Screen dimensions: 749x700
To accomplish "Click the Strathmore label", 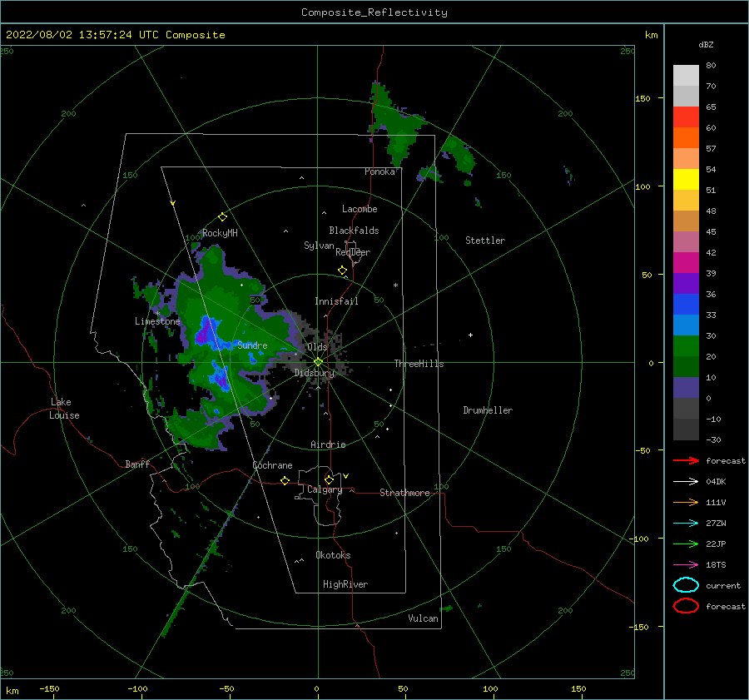I will coord(404,493).
